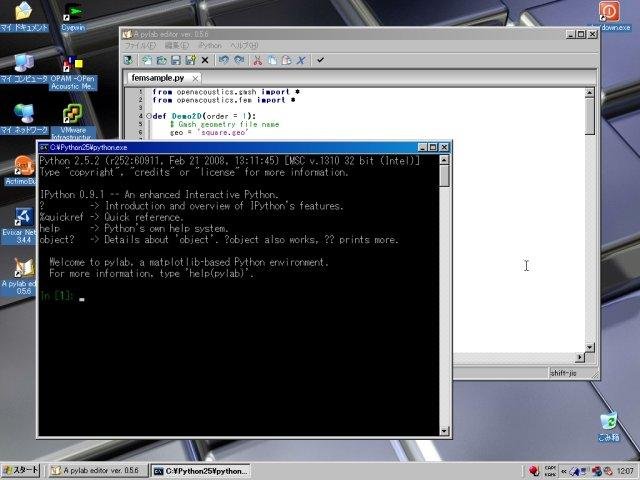The image size is (640, 480).
Task: Select the ごみ箱 recycle bin icon
Action: tap(609, 428)
